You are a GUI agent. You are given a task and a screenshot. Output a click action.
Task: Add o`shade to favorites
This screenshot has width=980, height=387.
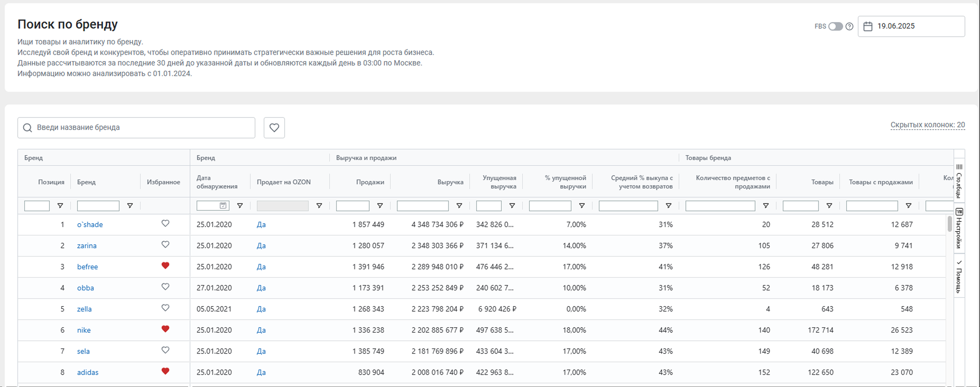point(165,224)
